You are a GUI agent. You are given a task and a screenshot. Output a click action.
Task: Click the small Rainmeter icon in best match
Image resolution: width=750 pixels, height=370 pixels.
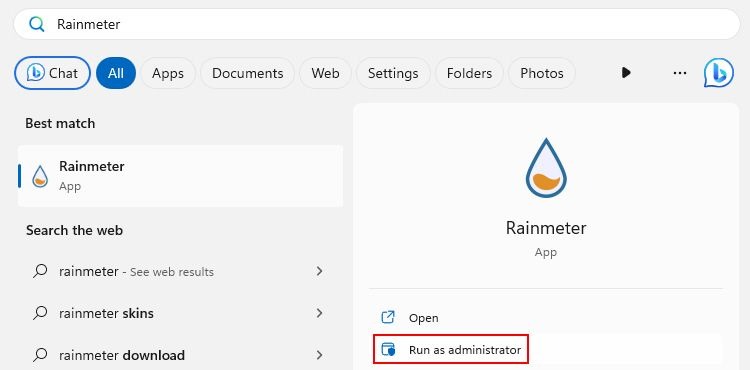click(x=40, y=176)
